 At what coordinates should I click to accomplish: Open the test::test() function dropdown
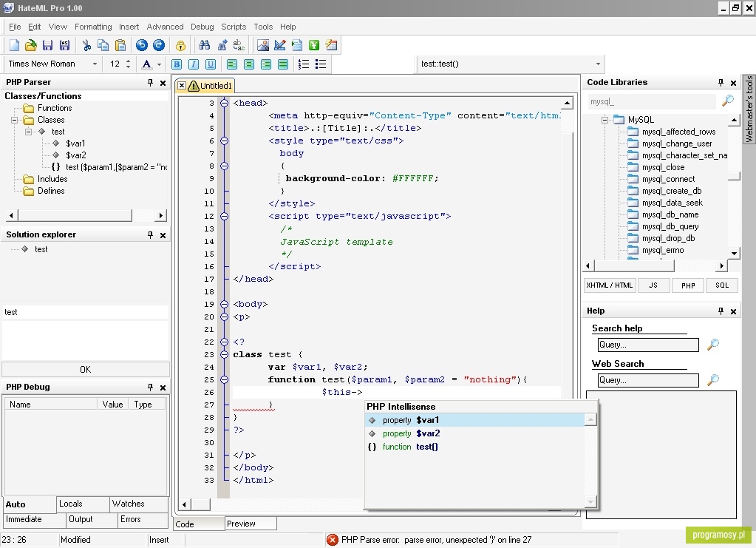coord(598,64)
